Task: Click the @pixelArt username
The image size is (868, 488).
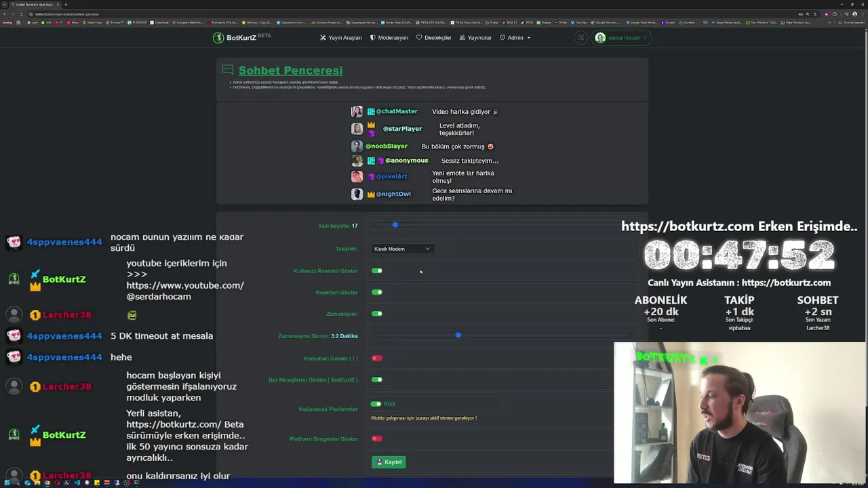Action: [x=391, y=176]
